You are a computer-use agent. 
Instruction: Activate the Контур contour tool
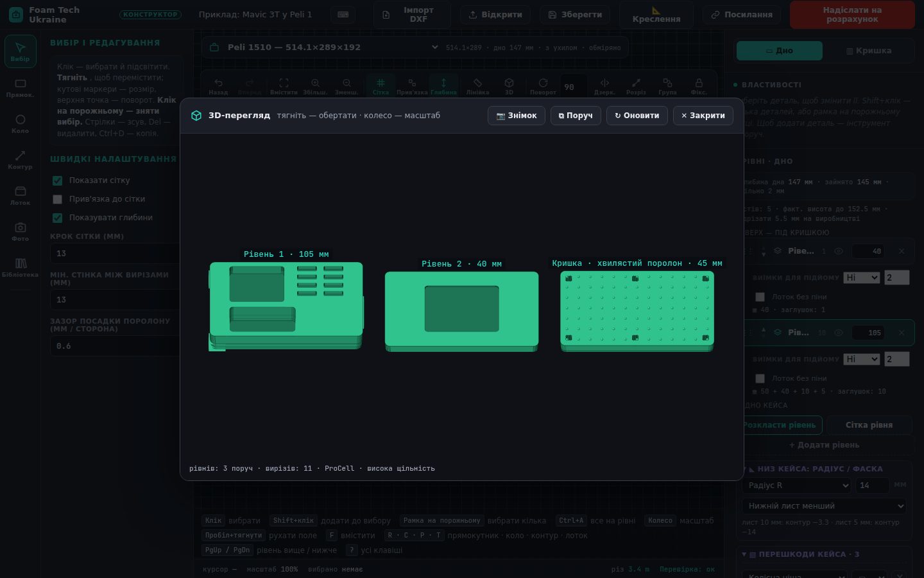(20, 160)
